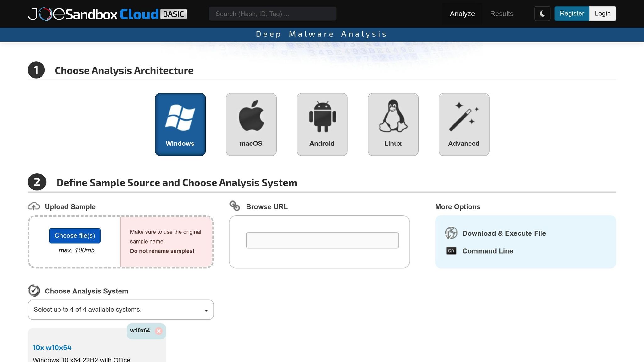Click the Upload Sample cloud icon

pyautogui.click(x=34, y=206)
